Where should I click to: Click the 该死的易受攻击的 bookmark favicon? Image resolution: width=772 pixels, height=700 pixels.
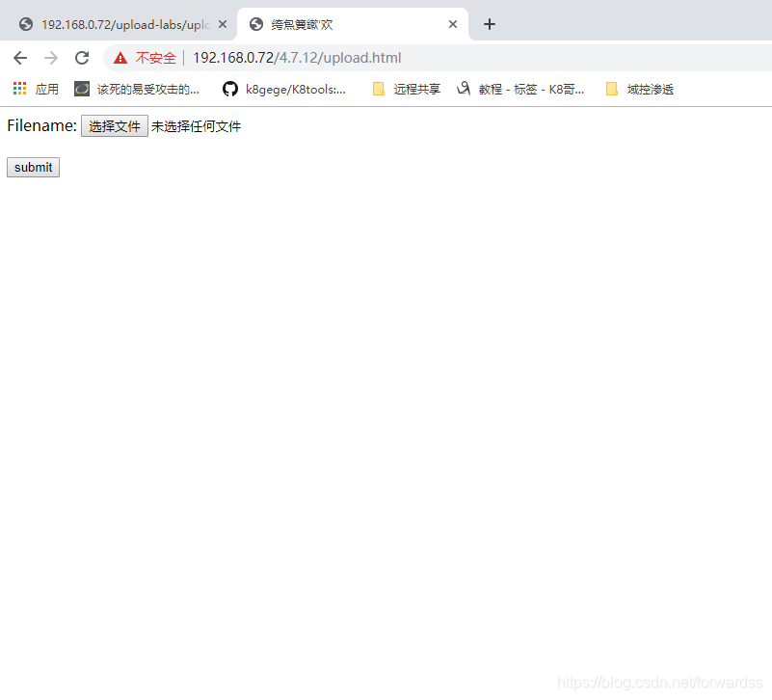pos(82,89)
